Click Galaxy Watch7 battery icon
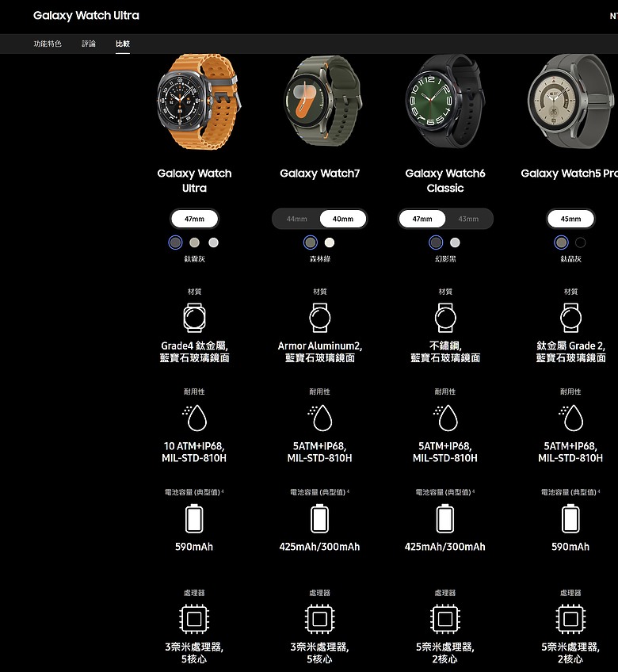The width and height of the screenshot is (618, 672). coord(320,519)
